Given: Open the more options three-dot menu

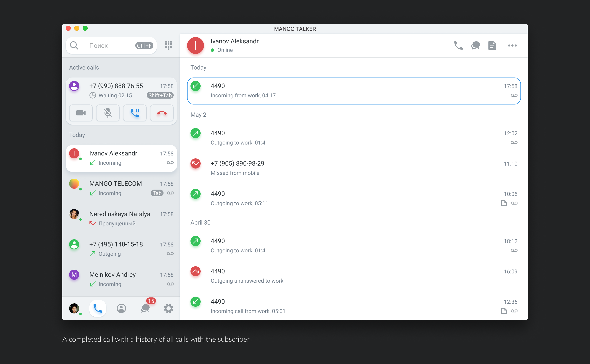Looking at the screenshot, I should [x=512, y=45].
